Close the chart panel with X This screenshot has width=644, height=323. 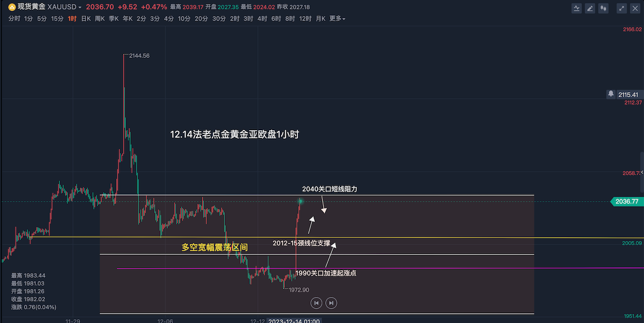click(x=634, y=8)
